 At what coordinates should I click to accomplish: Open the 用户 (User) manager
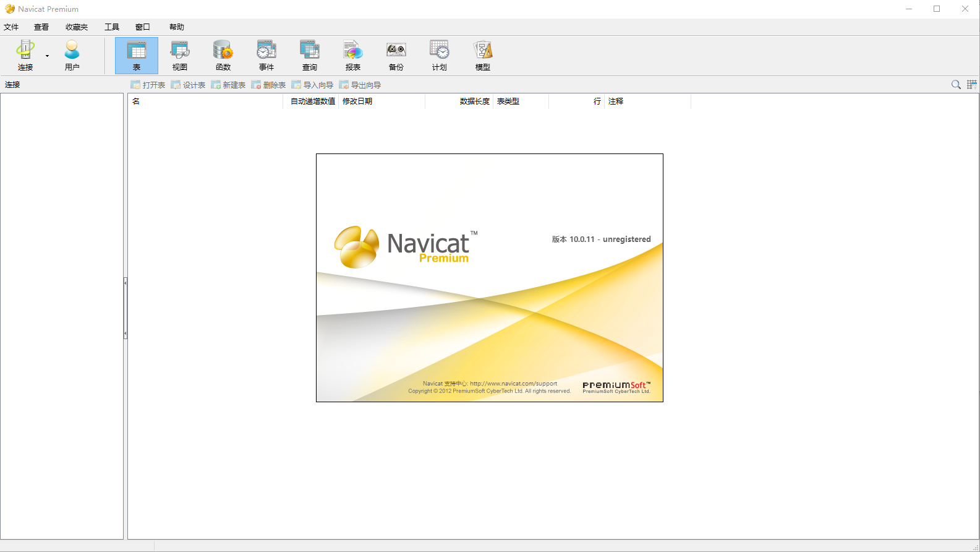click(72, 55)
